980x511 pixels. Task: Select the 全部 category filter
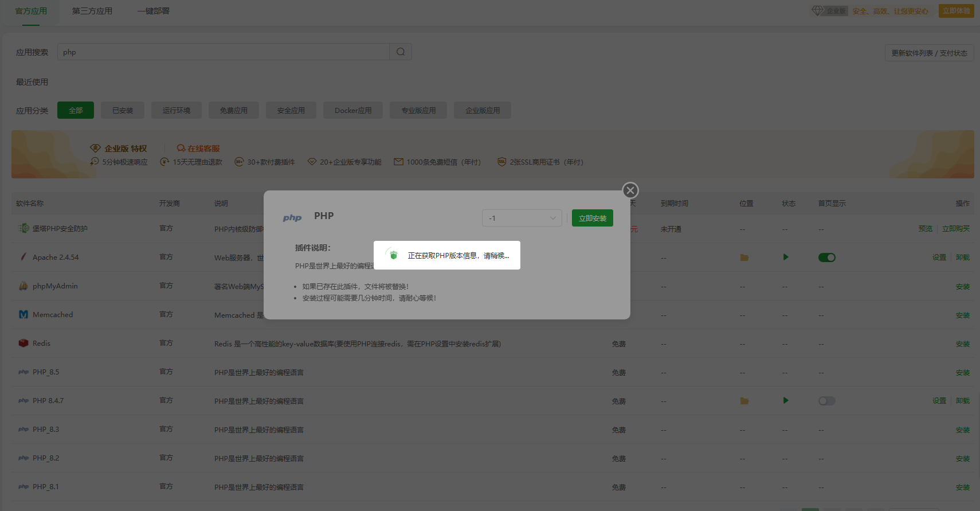point(76,110)
